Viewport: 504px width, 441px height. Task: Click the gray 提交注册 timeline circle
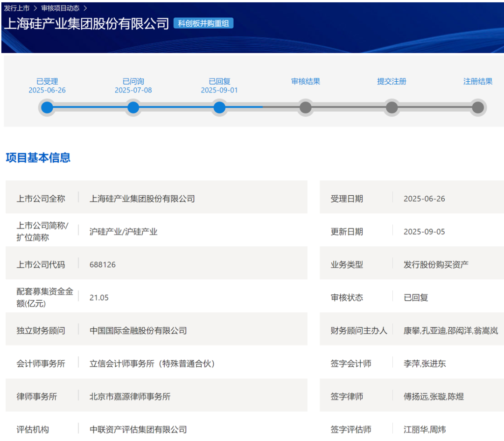point(392,108)
